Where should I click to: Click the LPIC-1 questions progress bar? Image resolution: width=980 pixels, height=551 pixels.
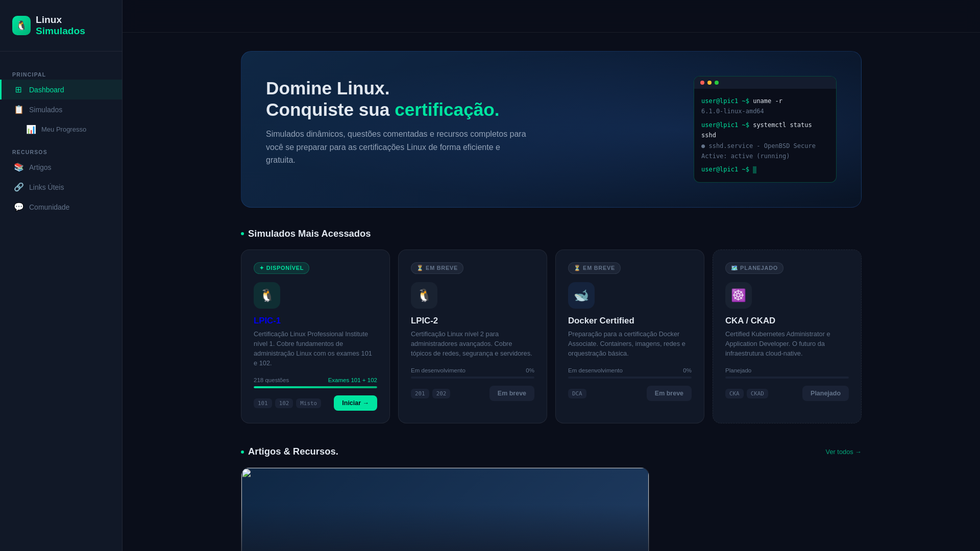pos(315,387)
